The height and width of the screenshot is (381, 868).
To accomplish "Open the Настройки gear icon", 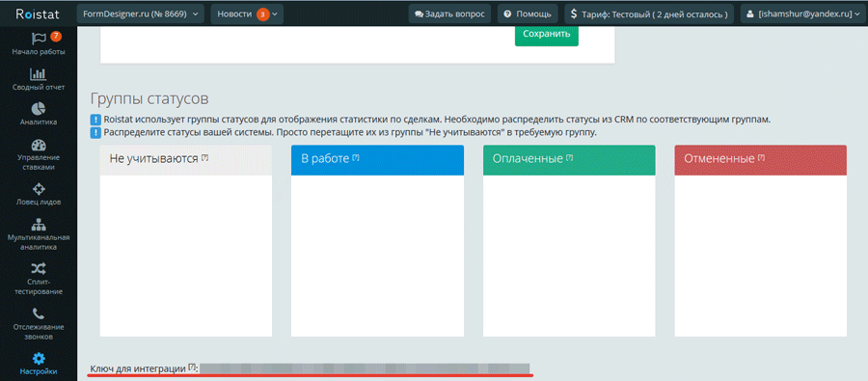I will (39, 359).
